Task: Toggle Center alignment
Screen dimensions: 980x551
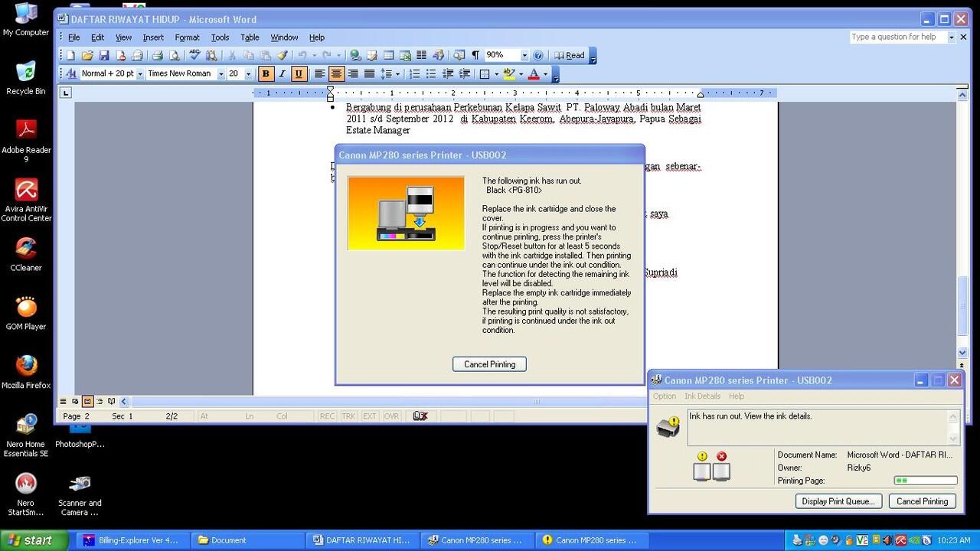Action: 336,73
